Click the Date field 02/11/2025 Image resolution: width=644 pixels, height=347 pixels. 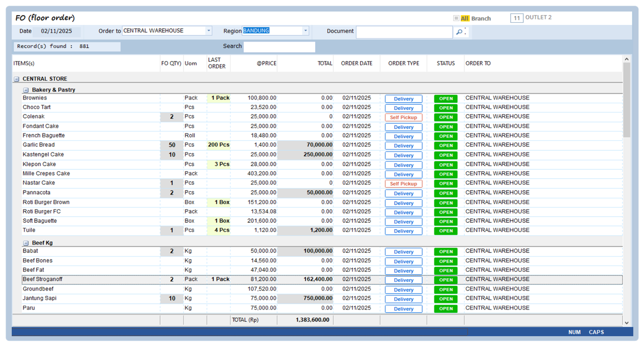tap(56, 31)
